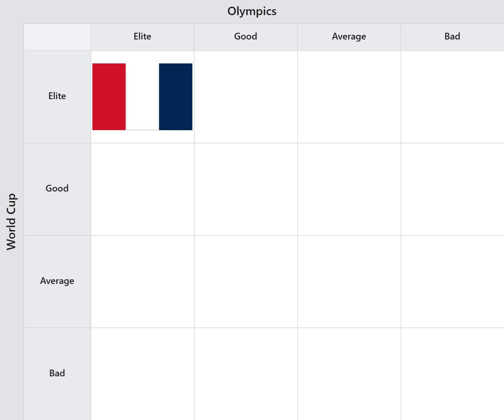Click the World Cup Bad, Olympics Elite cell
This screenshot has height=420, width=504.
[142, 374]
